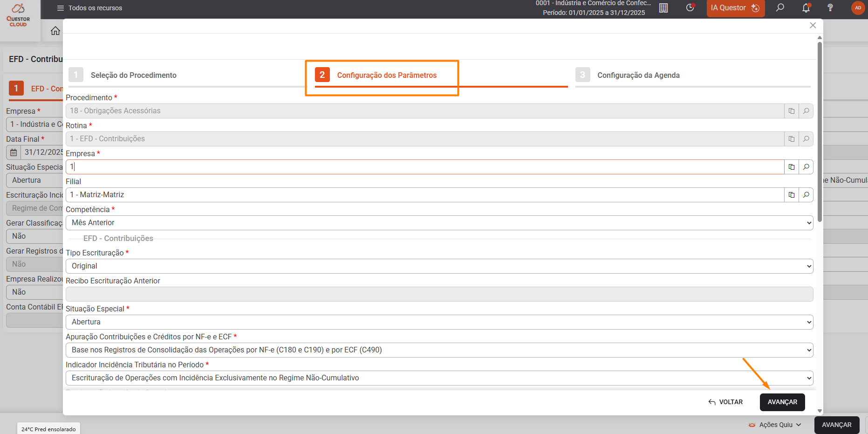Open the Todos os recursos menu
Screen dimensions: 868x434
point(89,8)
